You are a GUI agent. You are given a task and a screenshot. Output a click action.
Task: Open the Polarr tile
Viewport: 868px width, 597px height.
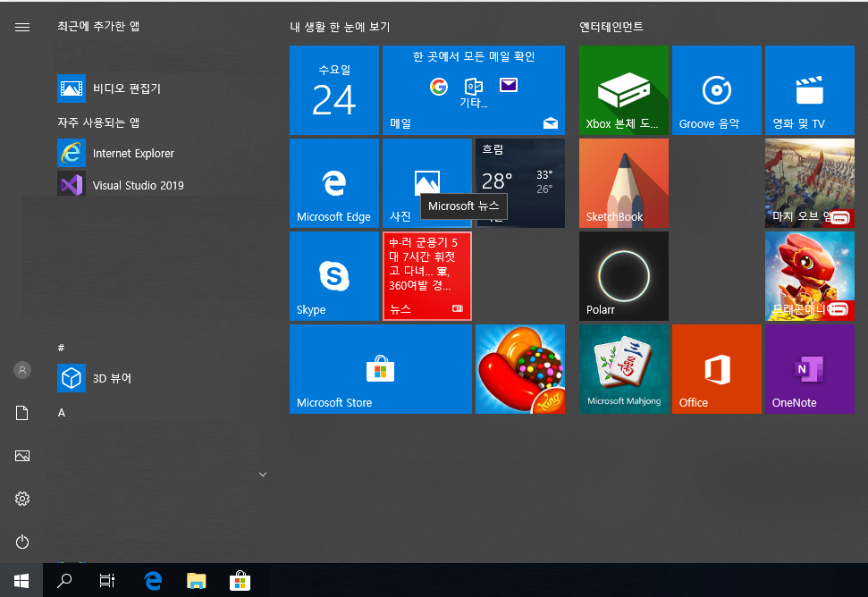[624, 276]
